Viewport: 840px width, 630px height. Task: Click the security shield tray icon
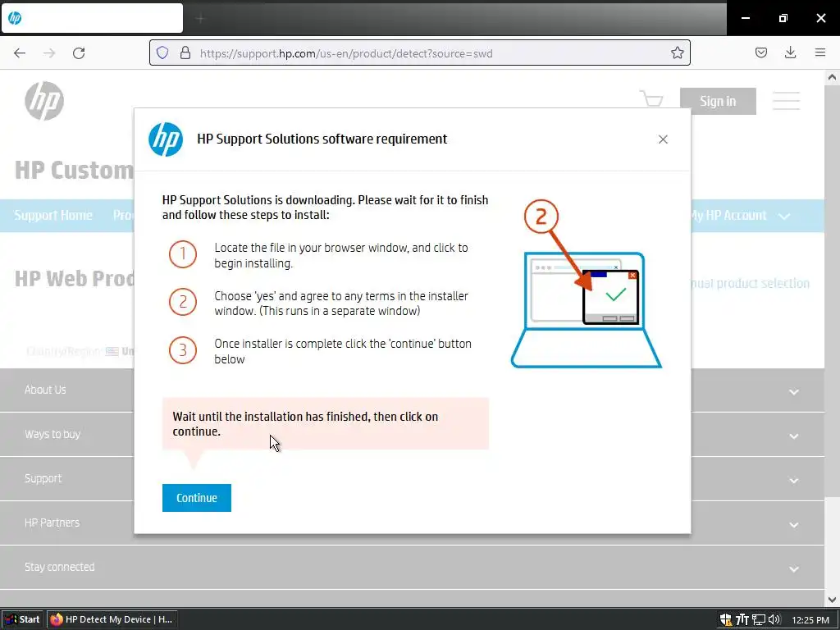(x=725, y=620)
